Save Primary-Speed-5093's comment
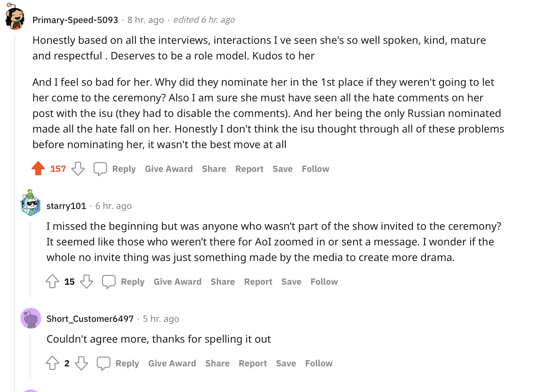The height and width of the screenshot is (392, 540). (x=282, y=169)
